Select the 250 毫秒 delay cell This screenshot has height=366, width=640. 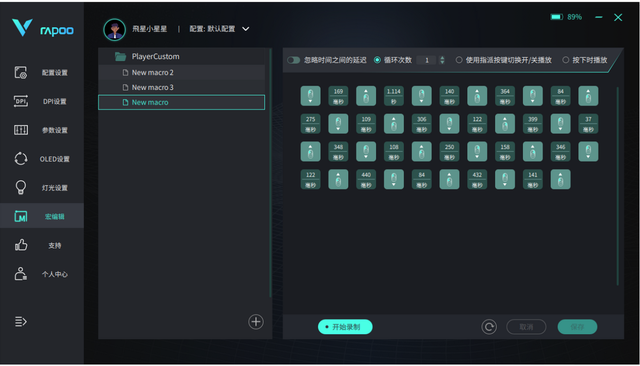[449, 151]
